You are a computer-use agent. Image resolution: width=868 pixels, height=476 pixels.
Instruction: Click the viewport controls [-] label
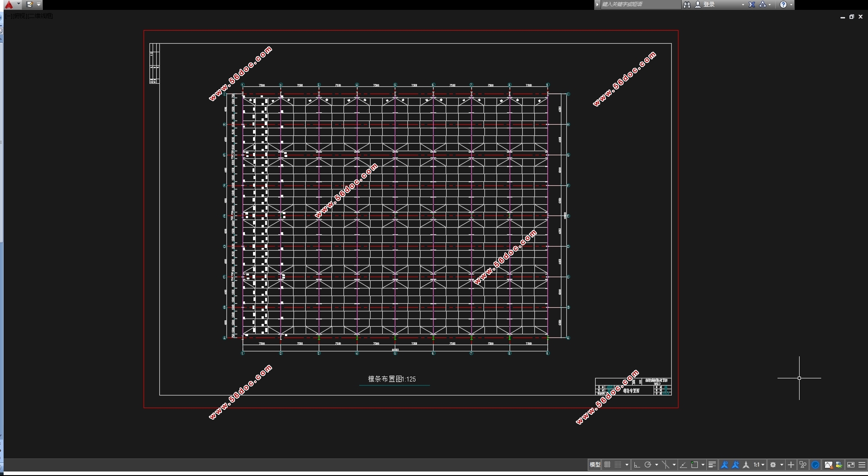pyautogui.click(x=9, y=16)
